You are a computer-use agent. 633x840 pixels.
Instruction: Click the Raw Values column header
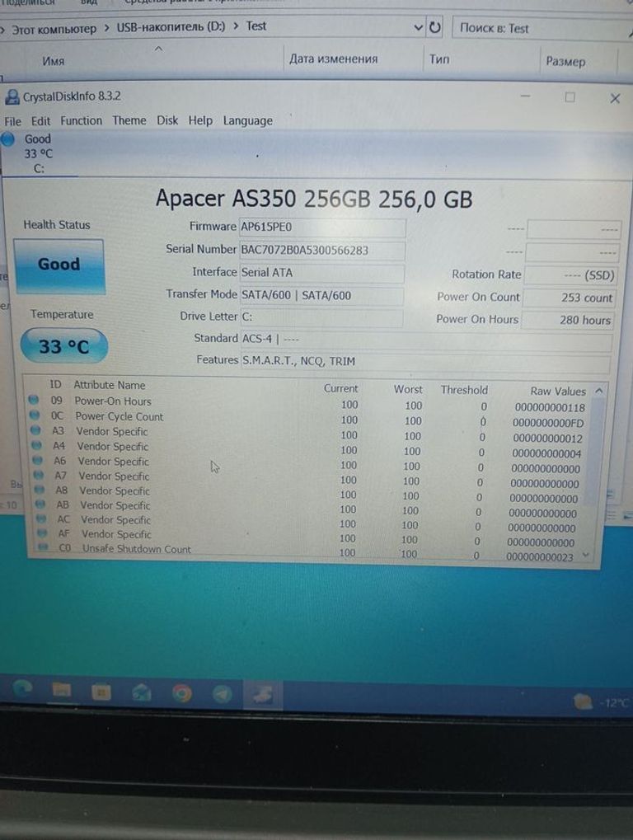tap(558, 392)
